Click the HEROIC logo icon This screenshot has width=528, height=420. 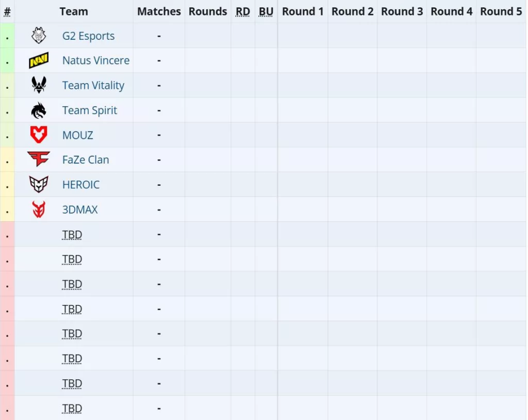tap(39, 184)
